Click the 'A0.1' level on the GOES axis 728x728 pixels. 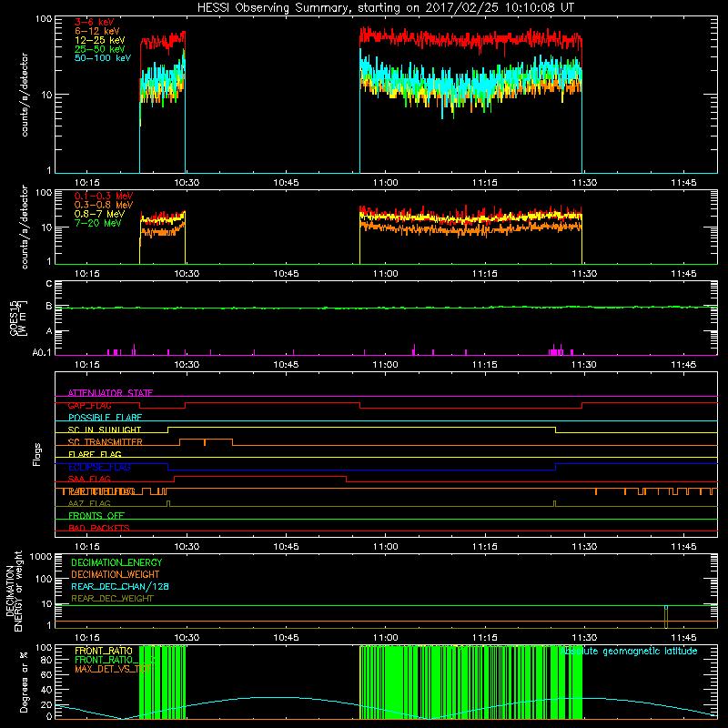point(42,353)
